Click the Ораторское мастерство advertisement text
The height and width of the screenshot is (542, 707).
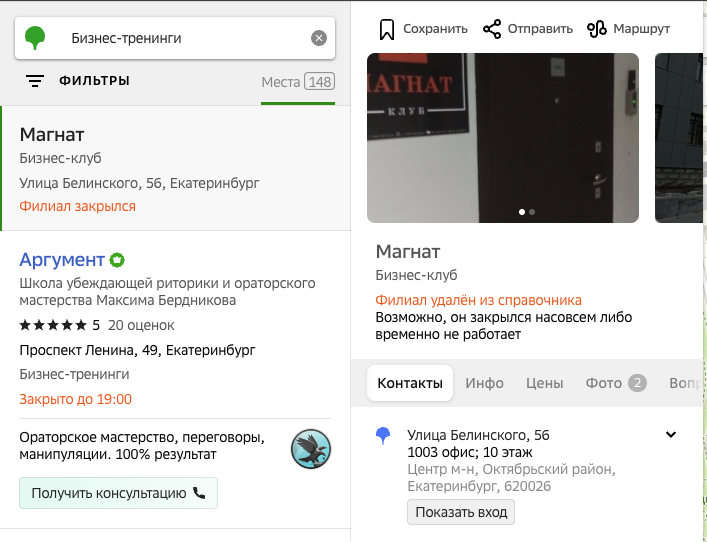pyautogui.click(x=142, y=446)
